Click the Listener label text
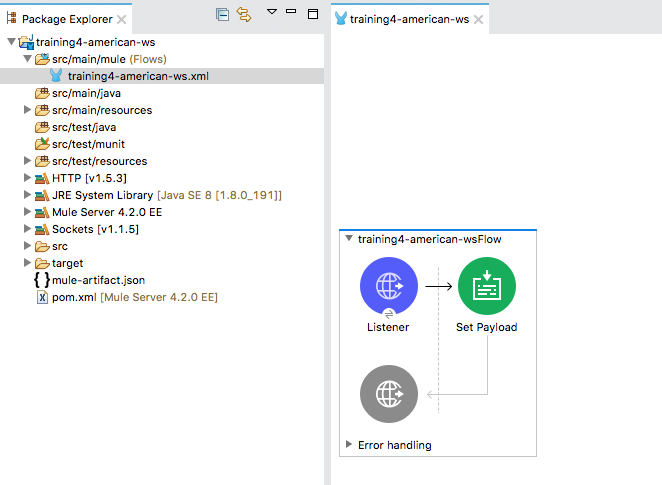Screen dimensions: 662x485 pyautogui.click(x=388, y=327)
